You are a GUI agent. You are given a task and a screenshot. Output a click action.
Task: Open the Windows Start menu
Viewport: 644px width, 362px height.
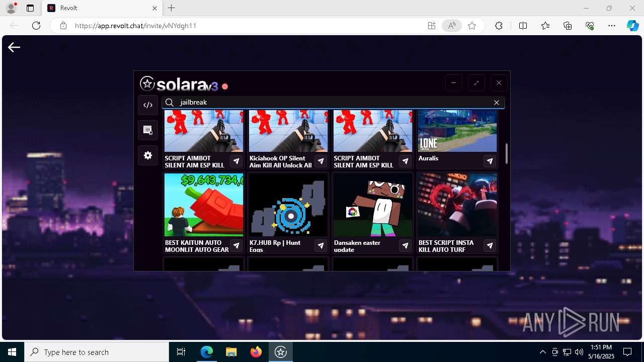[12, 352]
